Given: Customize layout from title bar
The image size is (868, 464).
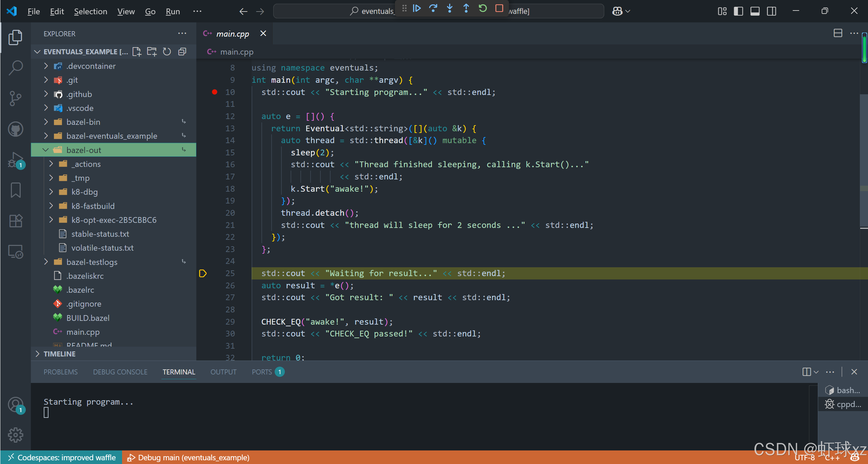Looking at the screenshot, I should (x=722, y=11).
